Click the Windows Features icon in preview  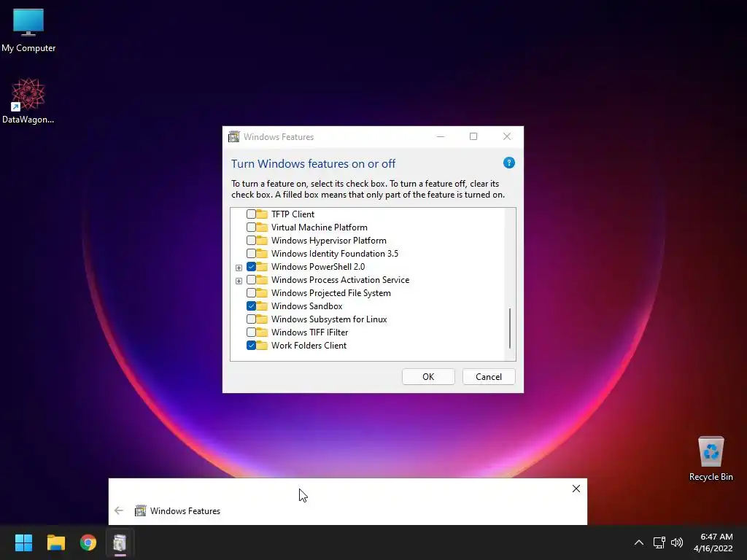point(140,511)
